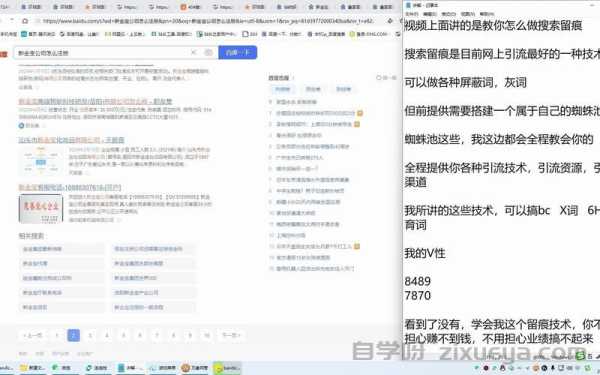
Task: Click the highlighted browser taskbar icon
Action: coord(227,368)
